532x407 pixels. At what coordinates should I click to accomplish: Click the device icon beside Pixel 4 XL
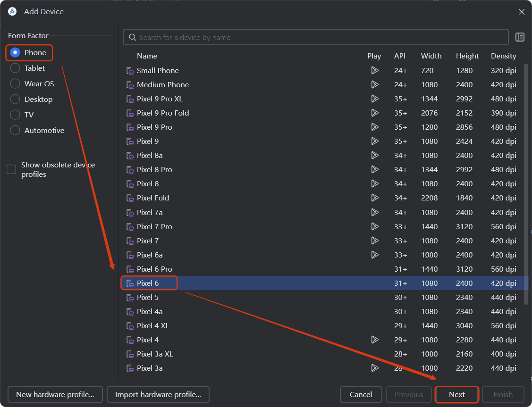point(130,326)
